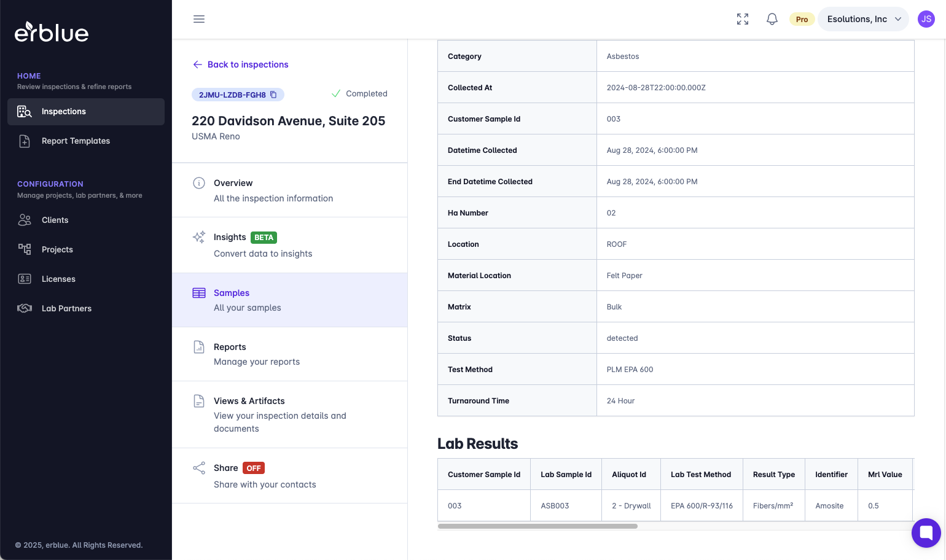
Task: Click the Felt Paper material location value
Action: [x=625, y=276]
